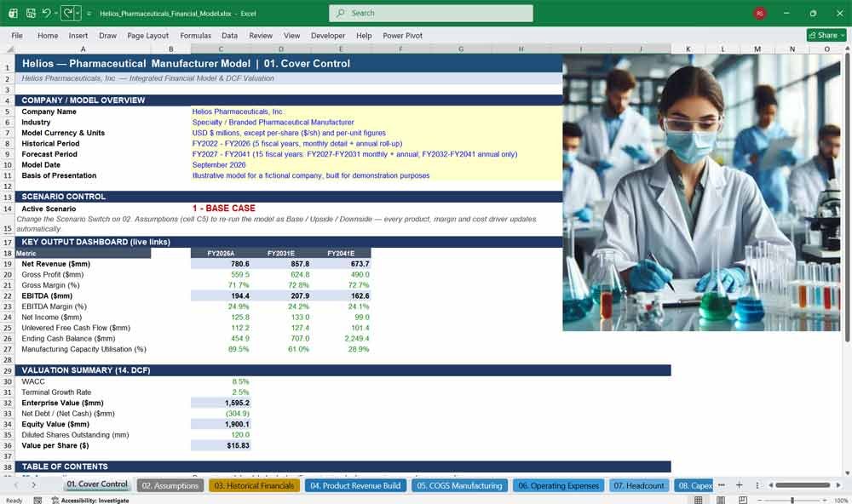This screenshot has height=504, width=852.
Task: Open the 06. Operating Expenses sheet
Action: coord(559,485)
